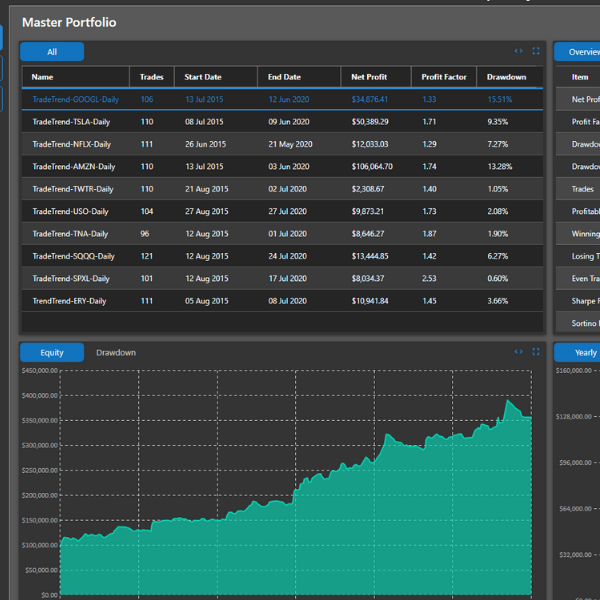
Task: Switch to the Drawdown tab
Action: 116,352
